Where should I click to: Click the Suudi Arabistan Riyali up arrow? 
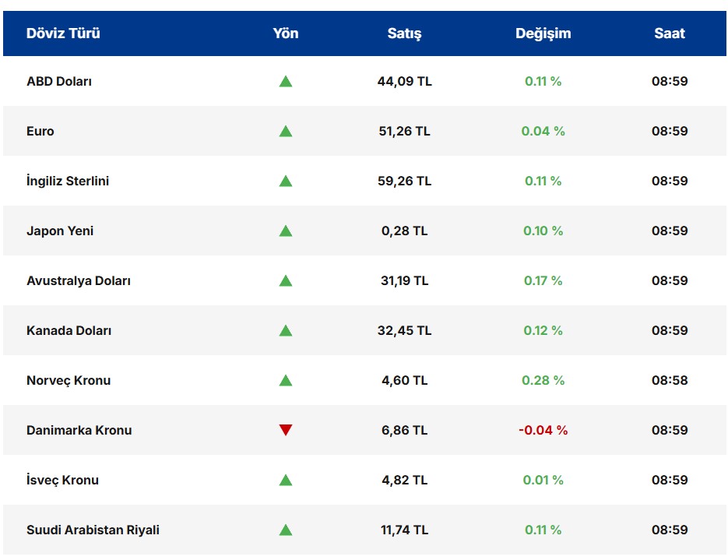point(286,530)
